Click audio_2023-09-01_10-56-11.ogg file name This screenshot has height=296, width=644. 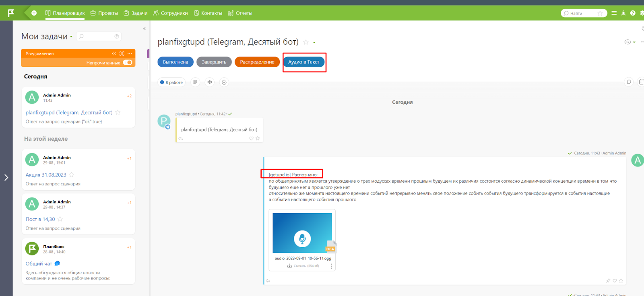303,258
